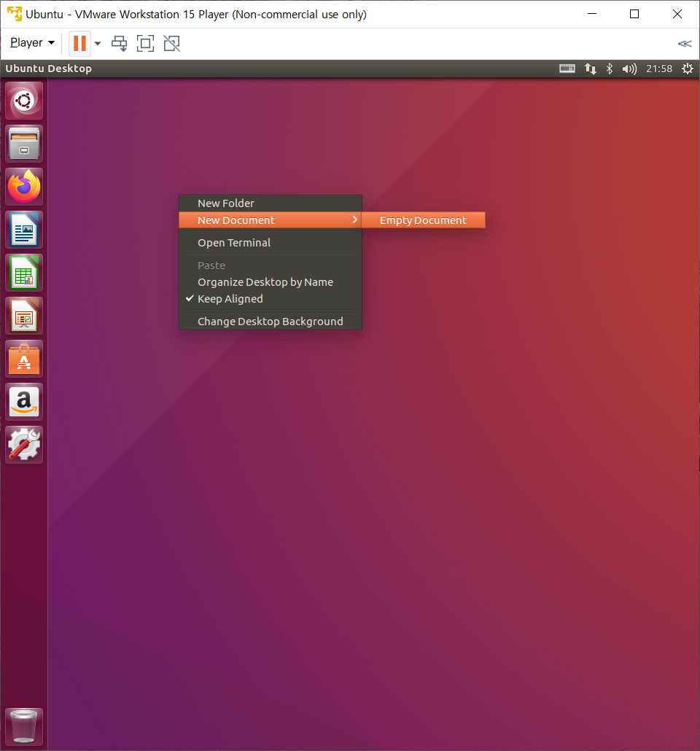700x751 pixels.
Task: Collapse the VMware toolbar with double chevron
Action: [685, 44]
